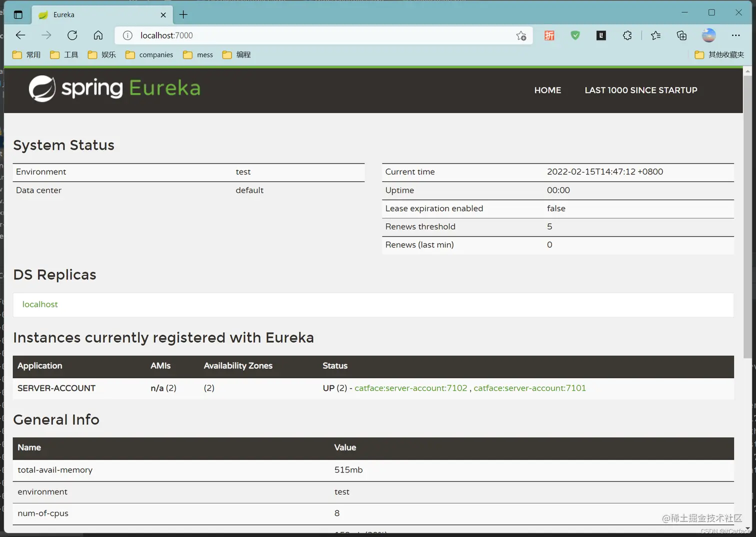The height and width of the screenshot is (537, 756).
Task: Click the browser back arrow
Action: [x=20, y=35]
